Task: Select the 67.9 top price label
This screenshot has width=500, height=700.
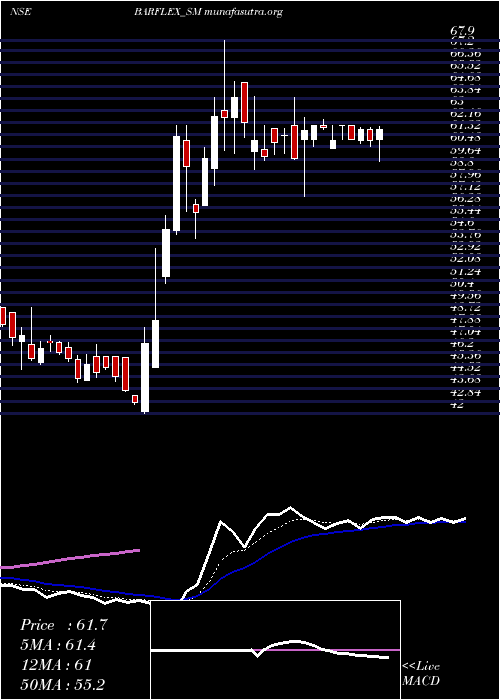Action: pos(462,32)
